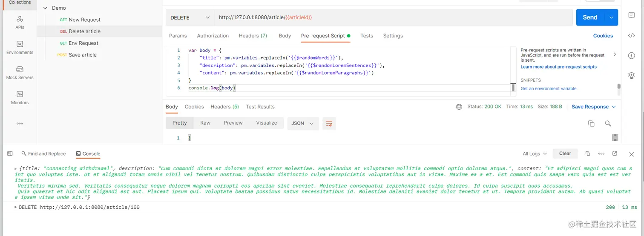Switch to the Params tab
This screenshot has height=236, width=644.
(x=178, y=36)
